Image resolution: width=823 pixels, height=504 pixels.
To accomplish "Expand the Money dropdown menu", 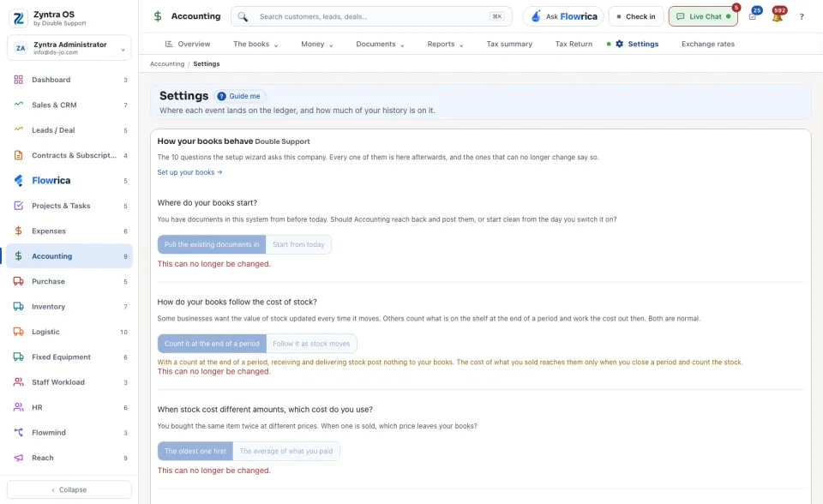I will (x=317, y=44).
